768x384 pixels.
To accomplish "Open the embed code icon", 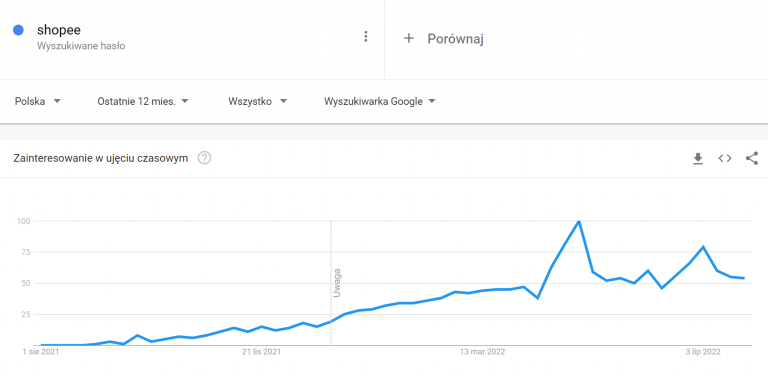I will pyautogui.click(x=725, y=158).
